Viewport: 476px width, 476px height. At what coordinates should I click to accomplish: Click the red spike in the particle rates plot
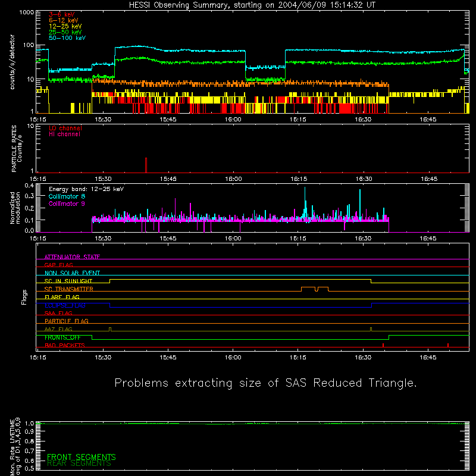146,165
